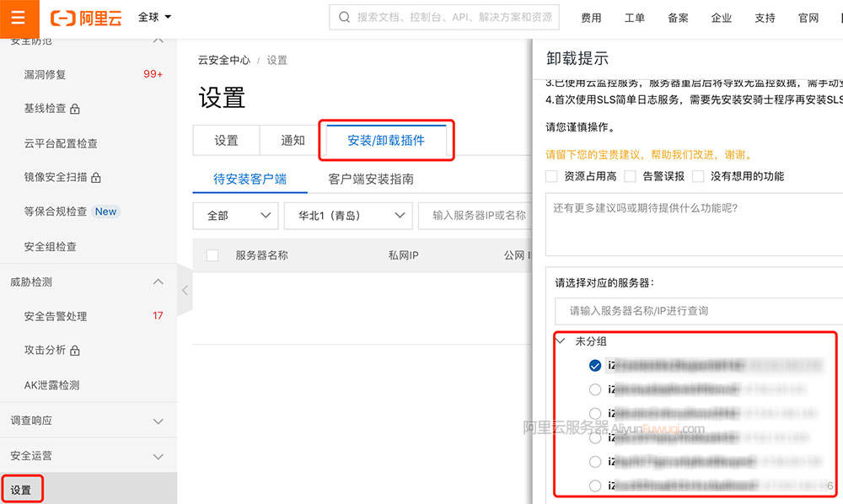Open 设置 in sidebar bottom
The width and height of the screenshot is (843, 504).
pos(89,490)
